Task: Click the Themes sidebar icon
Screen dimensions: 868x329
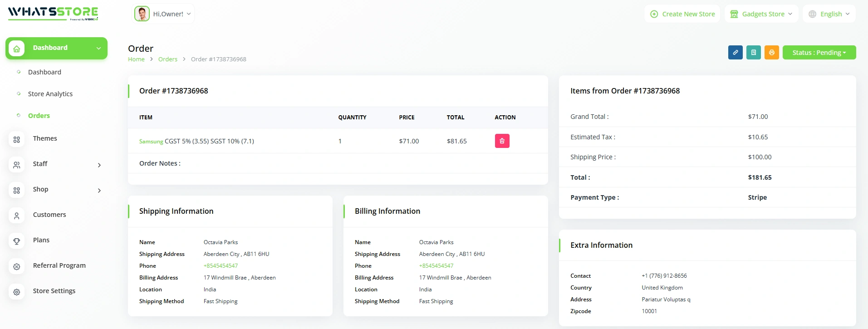Action: point(17,139)
